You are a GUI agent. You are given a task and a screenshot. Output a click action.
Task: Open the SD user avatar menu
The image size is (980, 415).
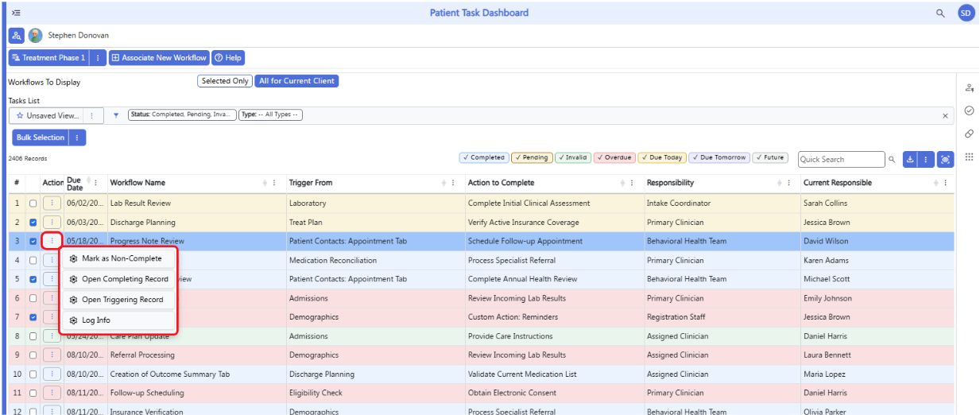coord(966,13)
